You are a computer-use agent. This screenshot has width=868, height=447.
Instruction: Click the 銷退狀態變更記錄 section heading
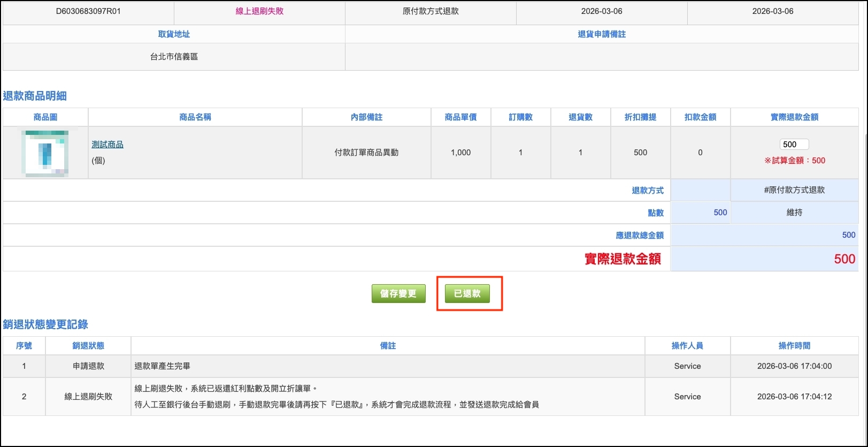coord(45,324)
